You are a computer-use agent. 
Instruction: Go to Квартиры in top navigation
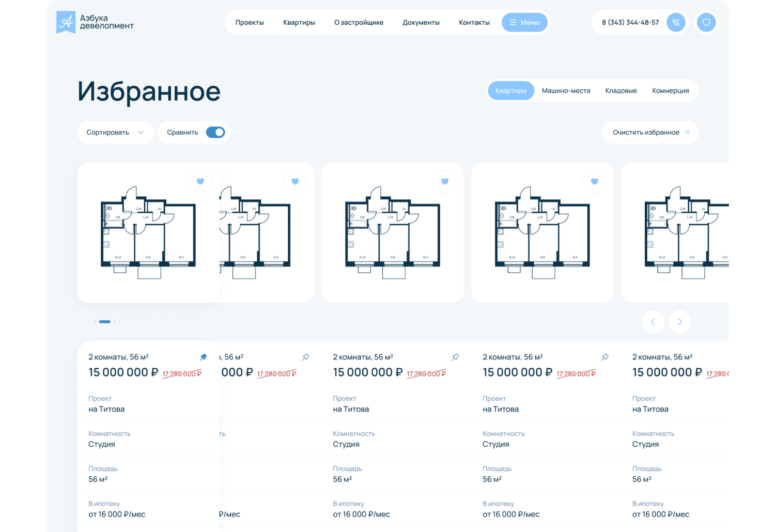click(299, 22)
